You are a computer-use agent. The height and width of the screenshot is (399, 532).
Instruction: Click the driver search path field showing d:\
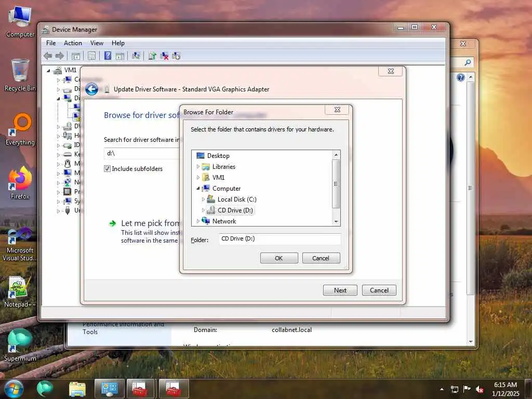(x=142, y=153)
